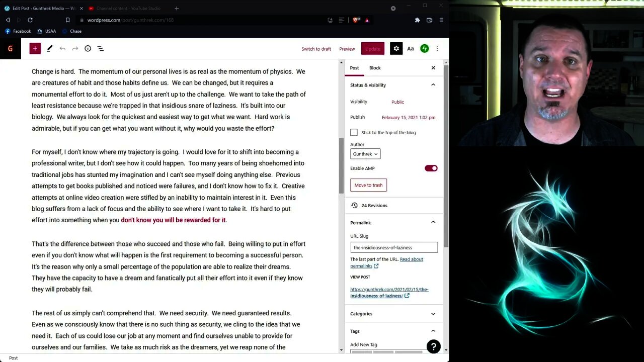
Task: Open the Aa global styles icon
Action: coord(411,48)
